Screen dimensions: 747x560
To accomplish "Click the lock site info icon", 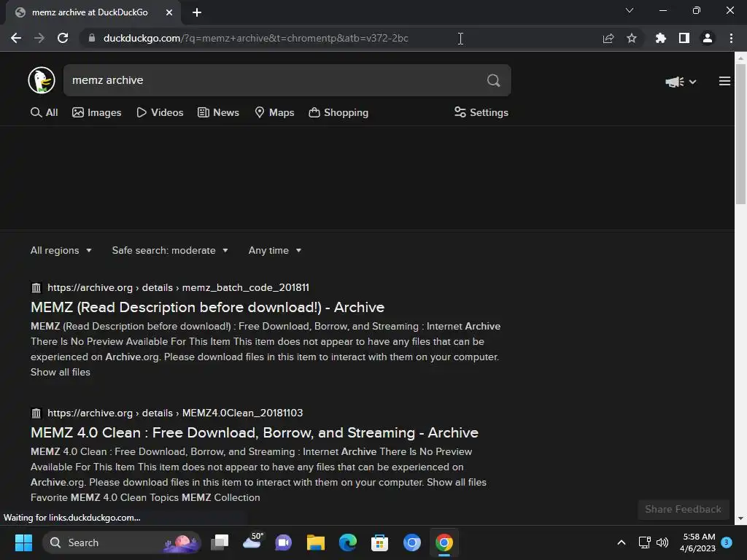I will (x=92, y=38).
